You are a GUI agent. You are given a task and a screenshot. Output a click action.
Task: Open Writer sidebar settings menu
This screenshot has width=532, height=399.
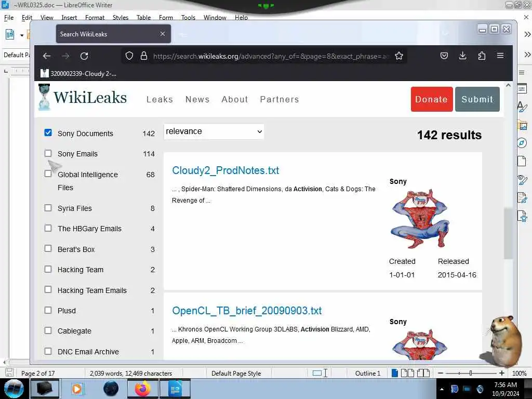(522, 72)
